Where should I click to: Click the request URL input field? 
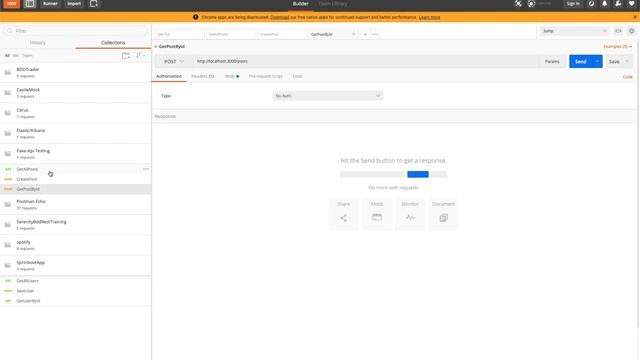tap(366, 61)
